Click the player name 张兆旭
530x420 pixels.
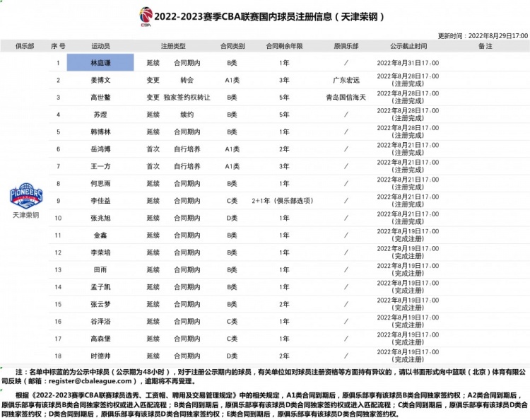(x=100, y=218)
